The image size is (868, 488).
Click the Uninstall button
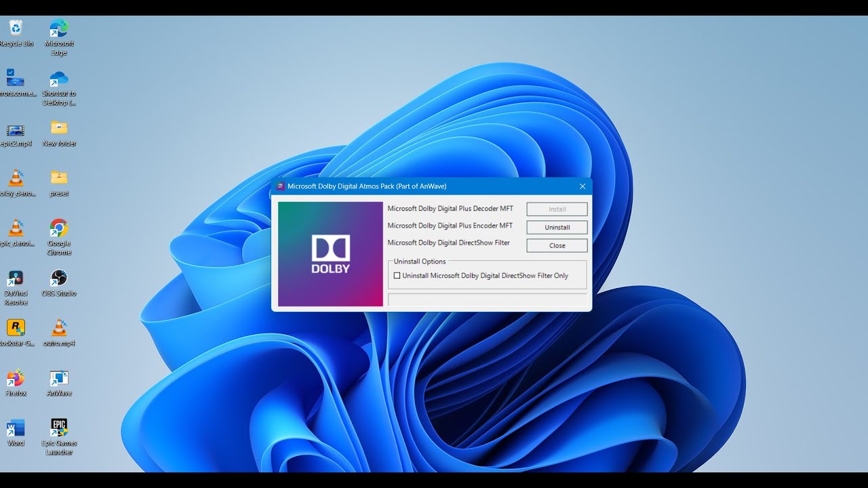pos(557,227)
